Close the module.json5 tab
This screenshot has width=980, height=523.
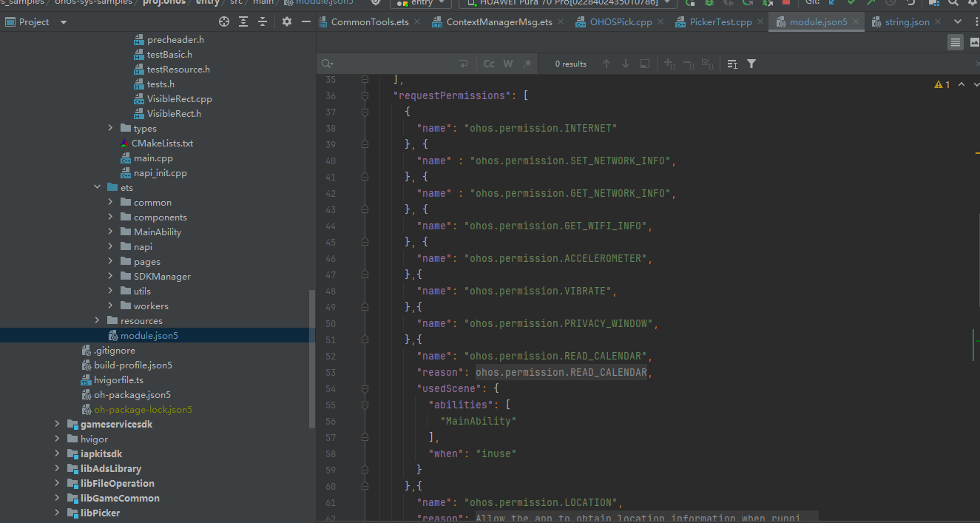(x=855, y=22)
